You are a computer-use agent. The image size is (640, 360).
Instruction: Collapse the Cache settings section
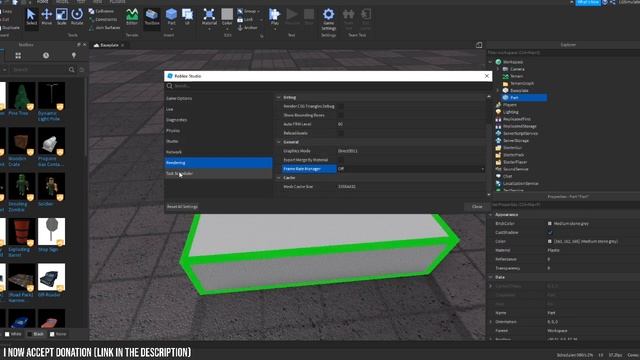click(279, 178)
